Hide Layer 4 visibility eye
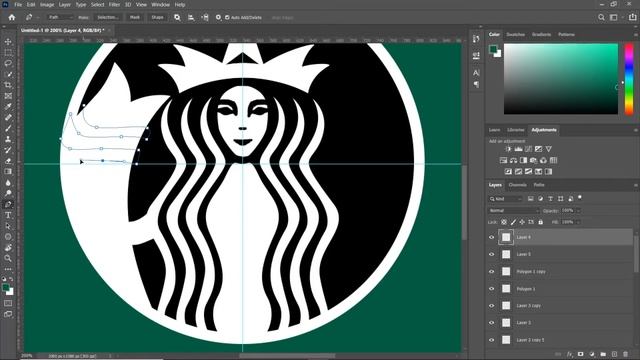 click(x=491, y=237)
